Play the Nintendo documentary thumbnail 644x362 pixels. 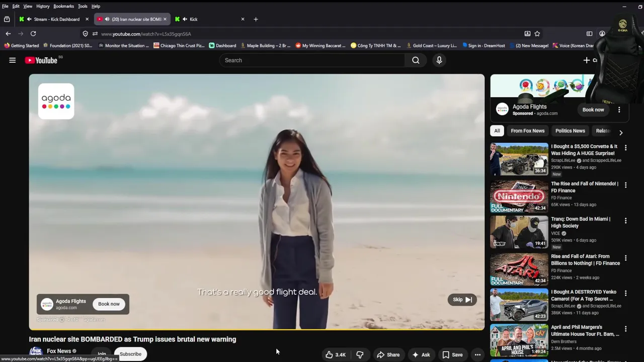(519, 197)
